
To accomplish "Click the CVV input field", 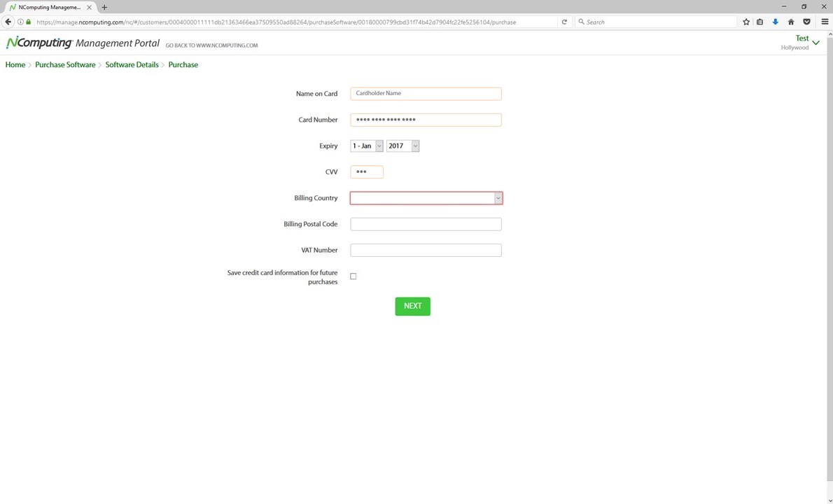I will [x=367, y=172].
